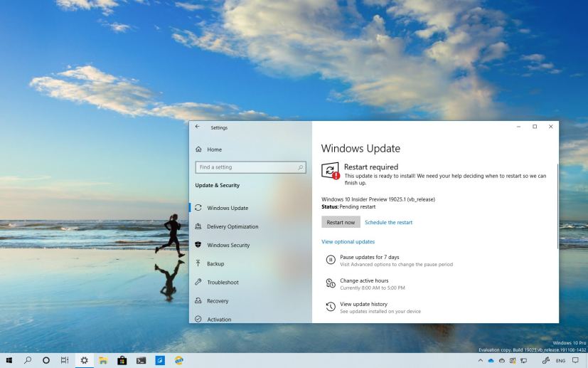The image size is (588, 368).
Task: Click the Restart now button
Action: click(x=341, y=222)
